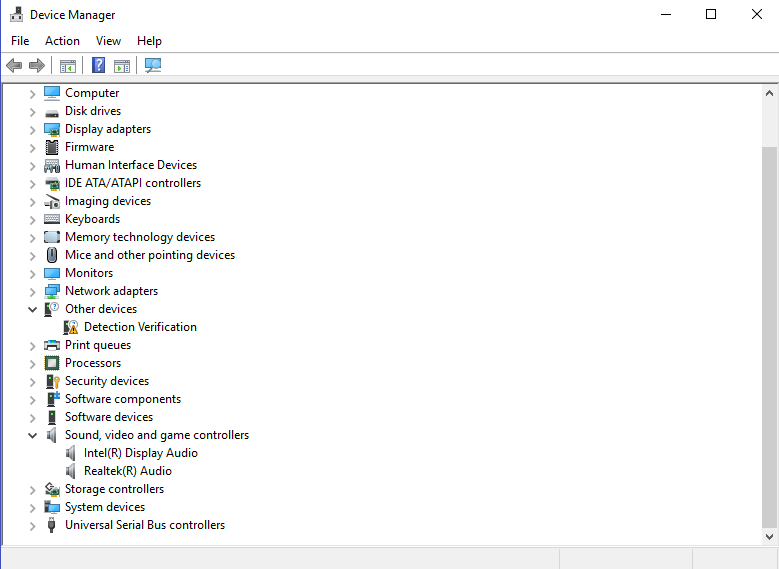Open the File menu
Screen dimensions: 779x569
20,41
